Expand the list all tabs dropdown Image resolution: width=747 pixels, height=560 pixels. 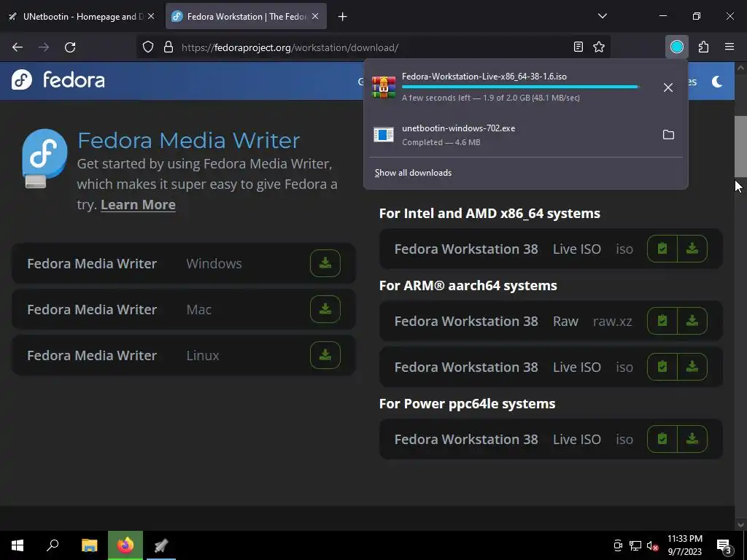pos(602,16)
